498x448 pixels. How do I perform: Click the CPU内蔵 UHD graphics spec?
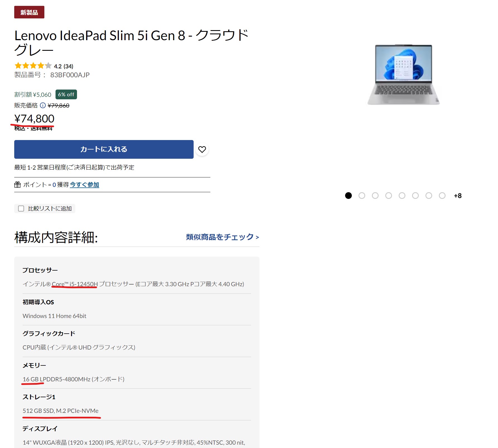[79, 347]
